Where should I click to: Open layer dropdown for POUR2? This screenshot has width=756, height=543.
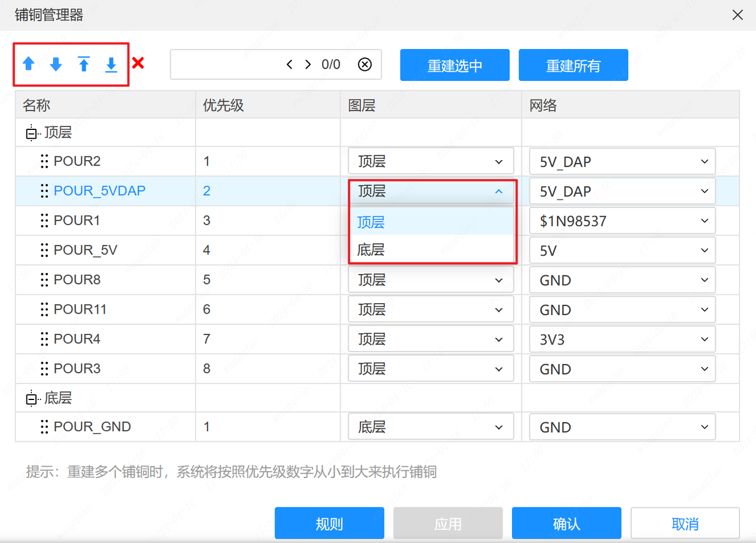point(431,161)
